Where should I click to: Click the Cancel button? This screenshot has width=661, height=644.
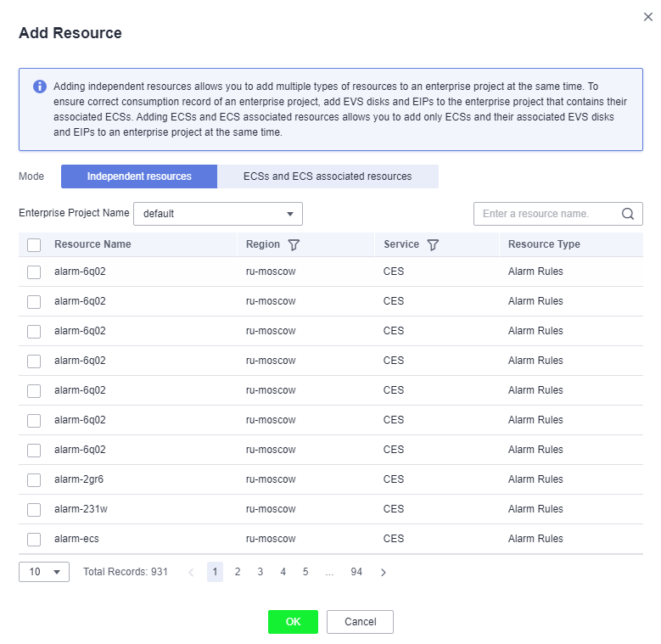[360, 622]
